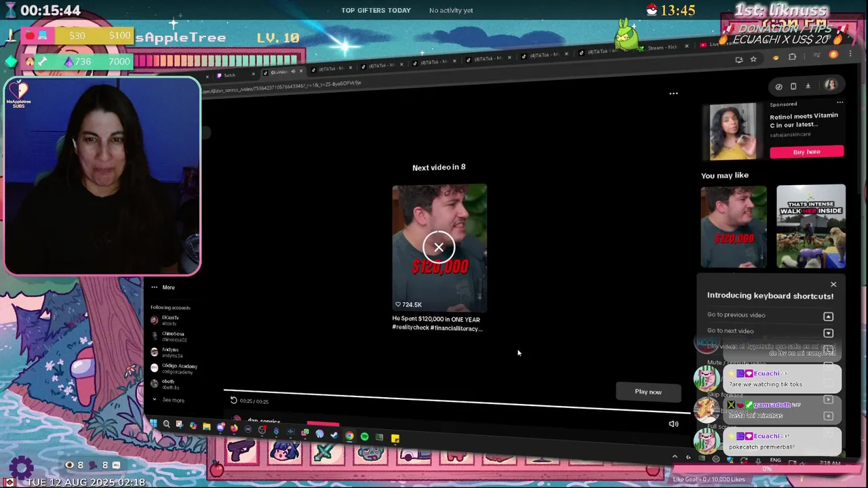Image resolution: width=868 pixels, height=488 pixels.
Task: Open File Explorer in the taskbar
Action: 207,426
